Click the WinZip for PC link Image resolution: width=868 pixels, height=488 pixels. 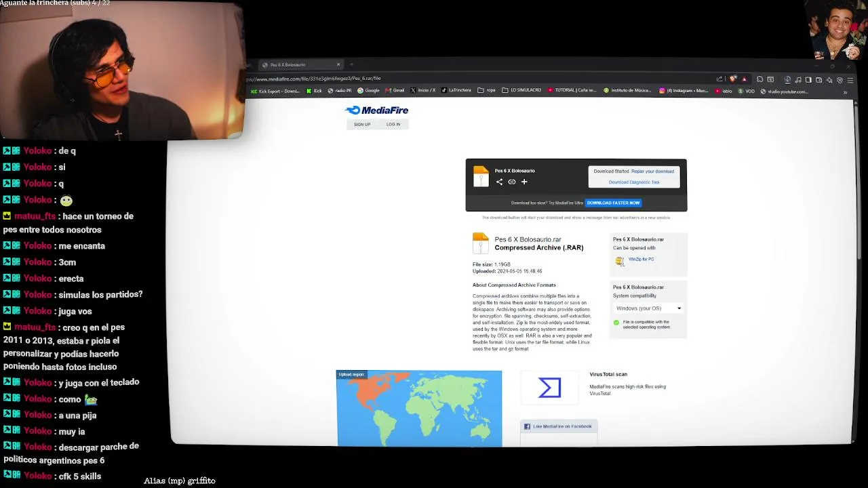pos(641,259)
